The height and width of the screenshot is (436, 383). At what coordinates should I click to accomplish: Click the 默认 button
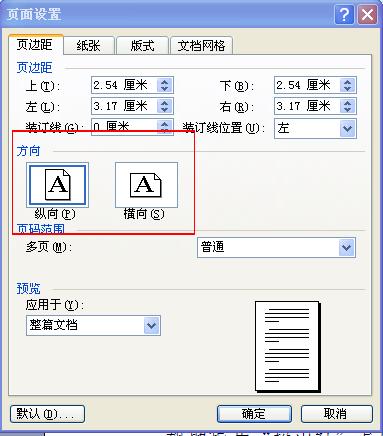tap(47, 414)
